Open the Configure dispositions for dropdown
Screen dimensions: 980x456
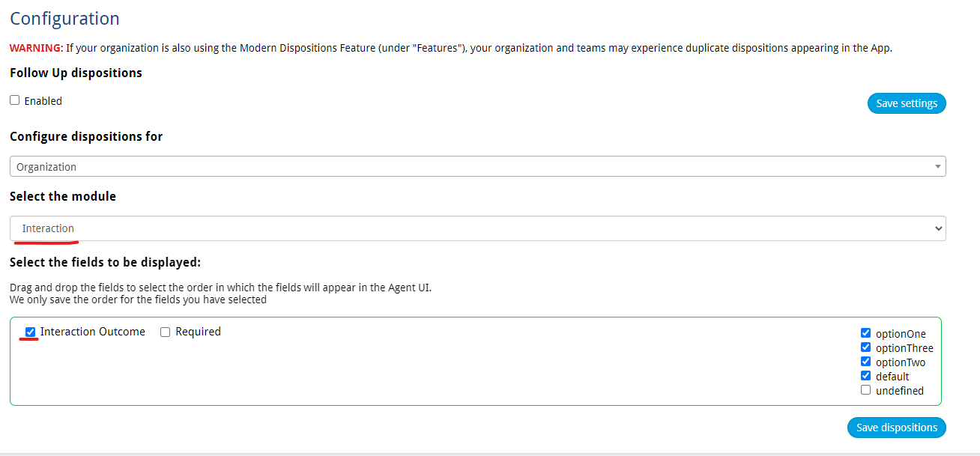(x=477, y=165)
